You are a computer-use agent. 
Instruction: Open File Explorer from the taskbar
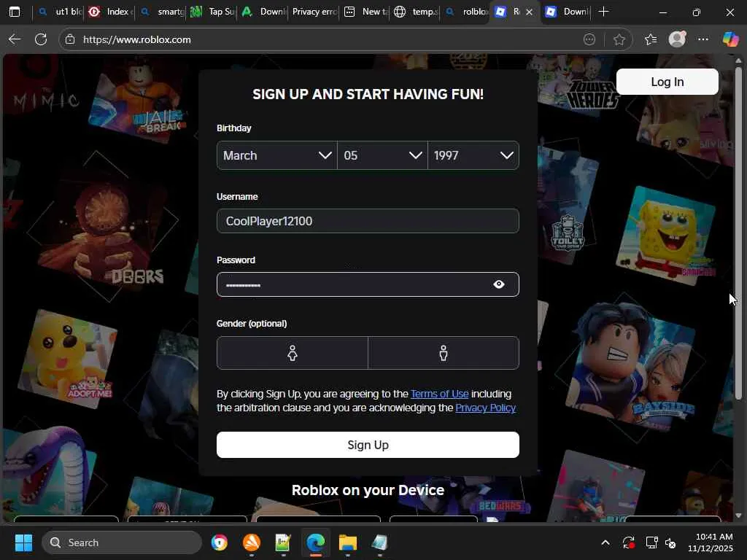(x=348, y=542)
